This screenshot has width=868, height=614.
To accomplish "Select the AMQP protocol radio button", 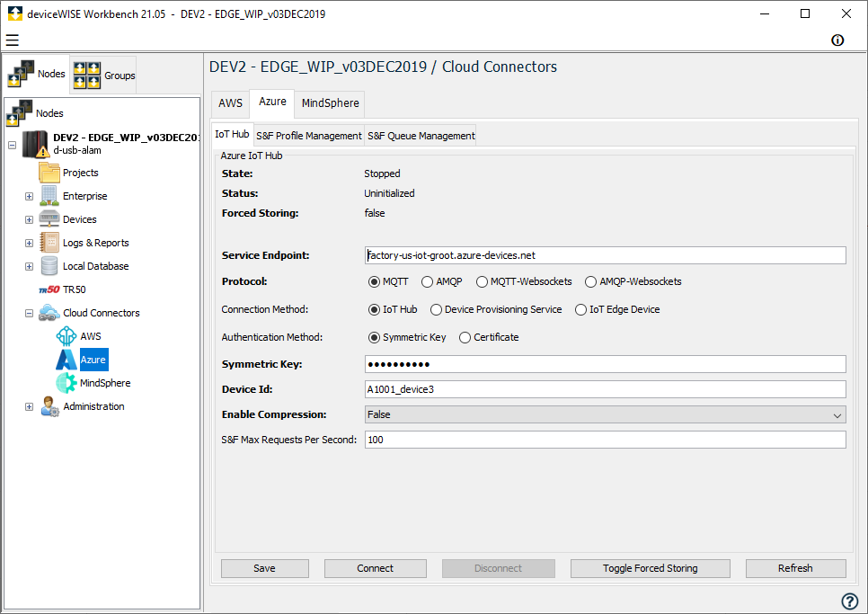I will 428,281.
